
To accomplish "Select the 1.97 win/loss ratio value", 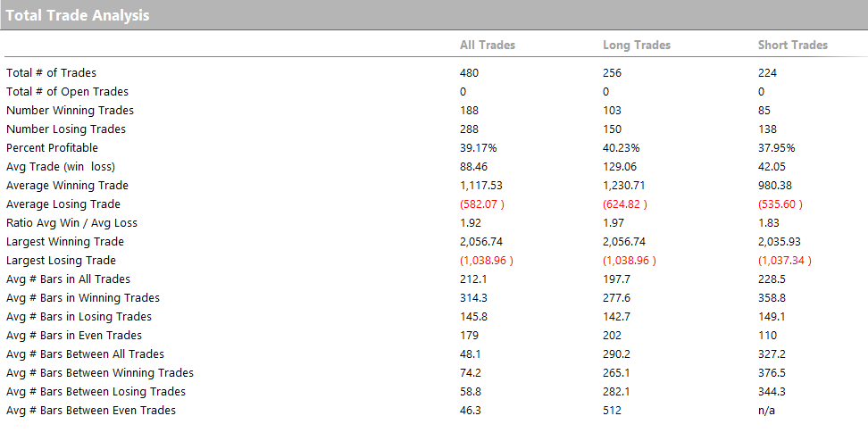I will click(x=613, y=223).
